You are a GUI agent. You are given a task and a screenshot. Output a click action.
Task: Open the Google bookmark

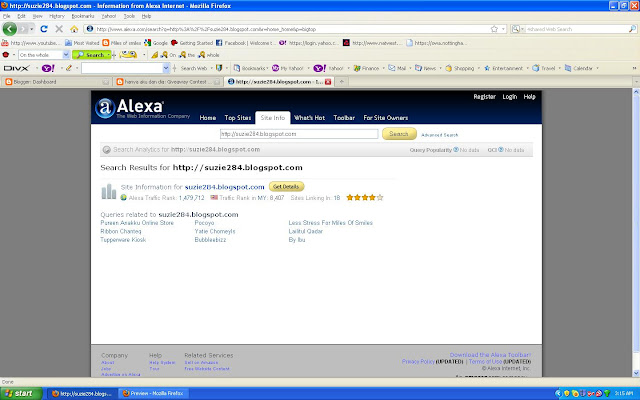[x=156, y=43]
